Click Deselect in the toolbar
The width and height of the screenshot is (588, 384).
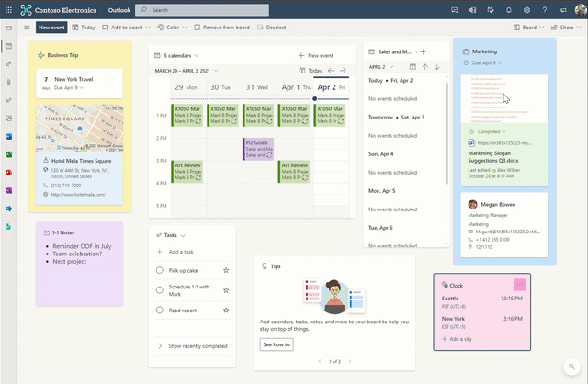[x=272, y=28]
